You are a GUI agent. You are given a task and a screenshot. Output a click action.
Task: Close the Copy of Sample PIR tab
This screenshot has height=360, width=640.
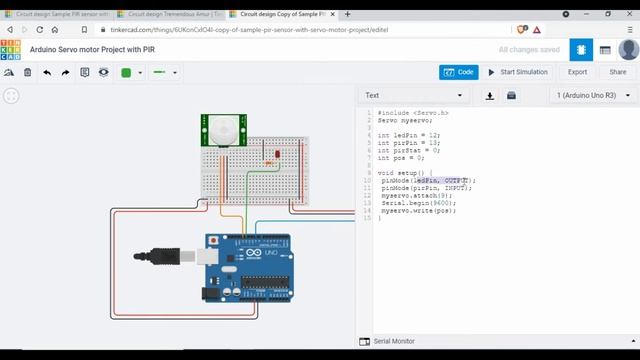pyautogui.click(x=333, y=14)
